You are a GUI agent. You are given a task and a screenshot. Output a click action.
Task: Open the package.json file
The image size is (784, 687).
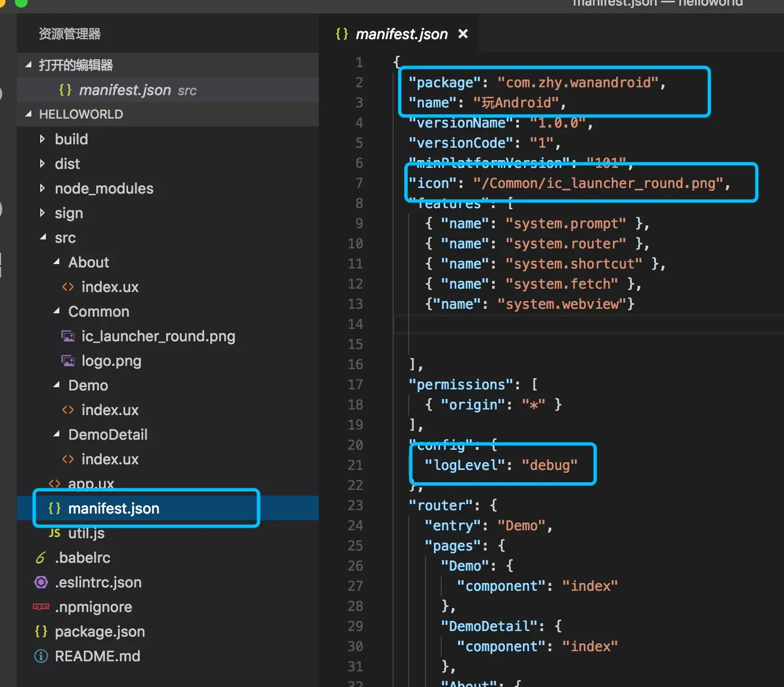tap(100, 632)
